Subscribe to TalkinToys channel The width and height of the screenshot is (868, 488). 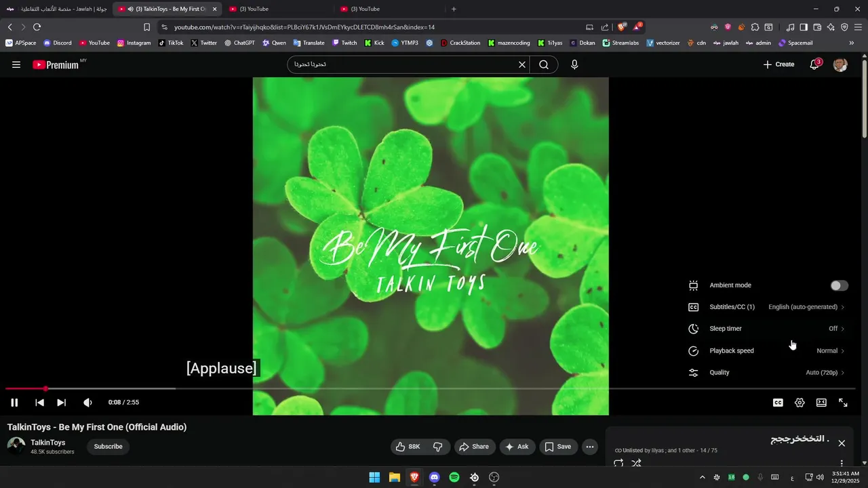108,447
